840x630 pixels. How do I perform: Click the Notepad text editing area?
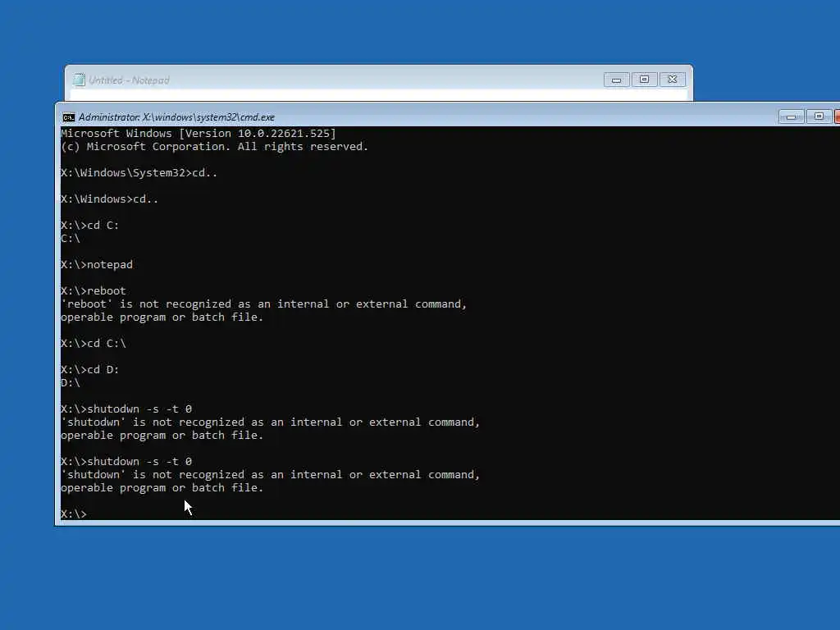click(379, 95)
